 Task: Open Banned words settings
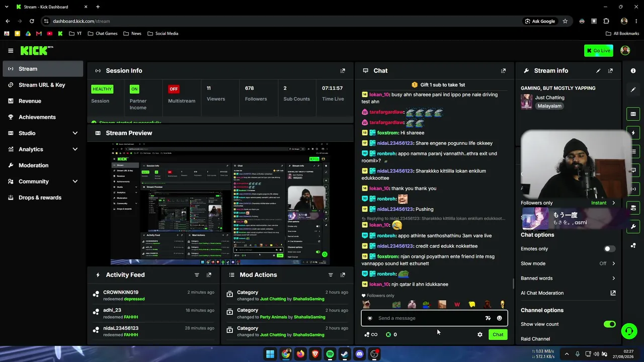pyautogui.click(x=568, y=278)
